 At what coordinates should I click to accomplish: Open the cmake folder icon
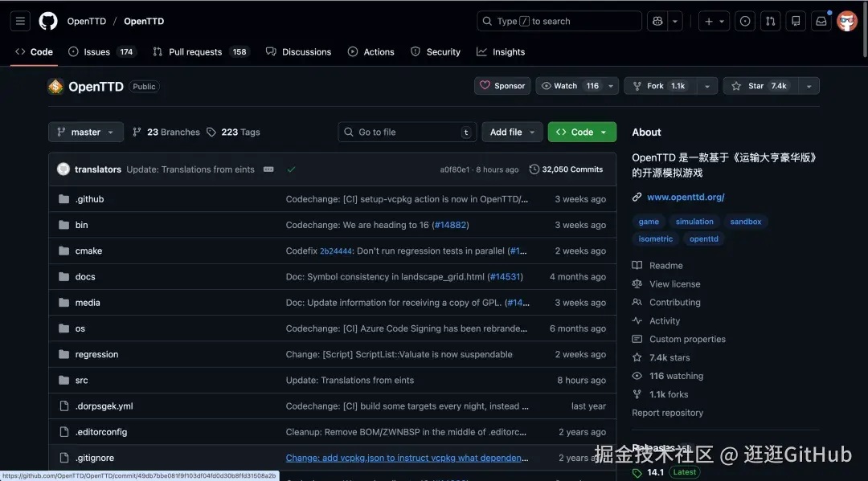click(63, 251)
